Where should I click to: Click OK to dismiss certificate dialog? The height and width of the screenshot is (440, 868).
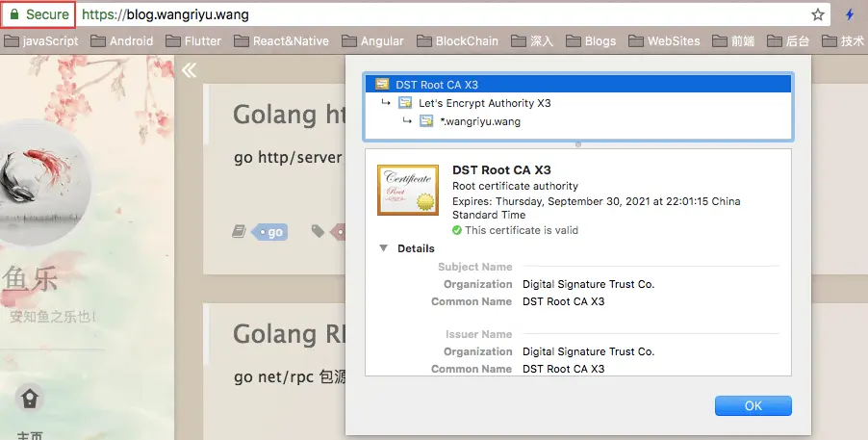tap(753, 405)
